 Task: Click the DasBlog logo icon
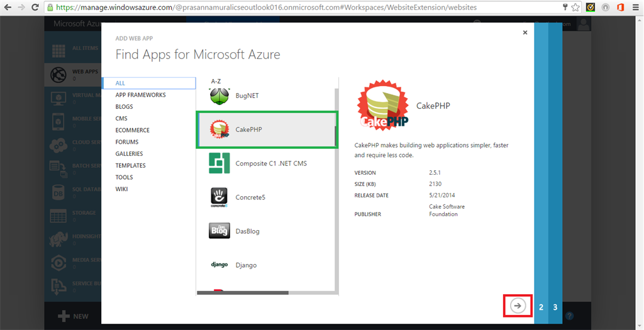click(219, 231)
